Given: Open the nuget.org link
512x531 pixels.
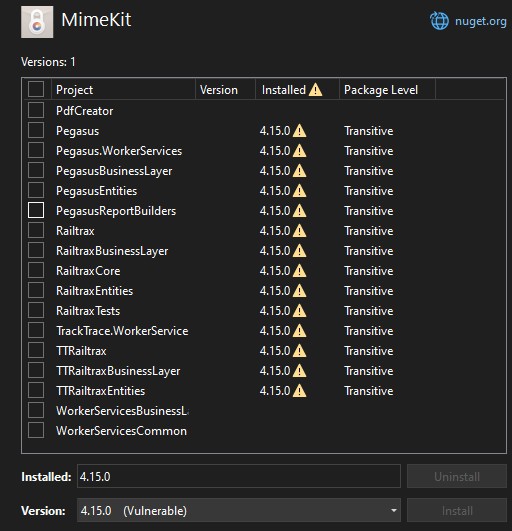Looking at the screenshot, I should click(481, 21).
